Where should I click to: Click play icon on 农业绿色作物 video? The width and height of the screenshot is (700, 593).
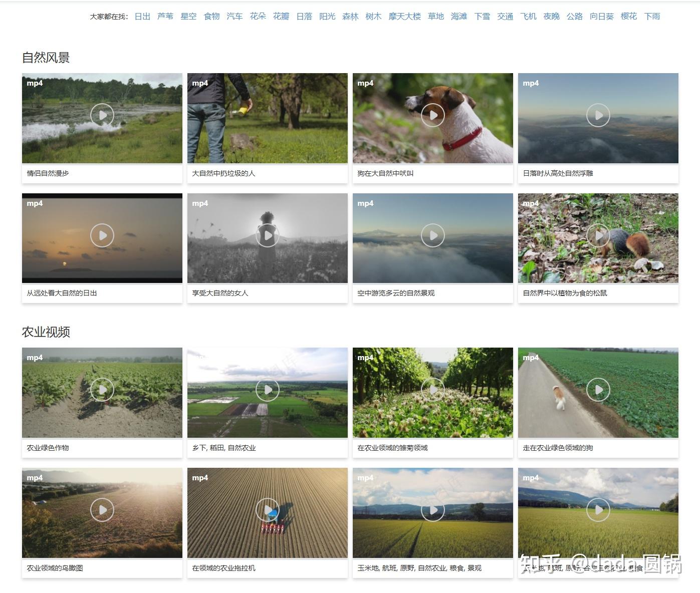pyautogui.click(x=102, y=390)
